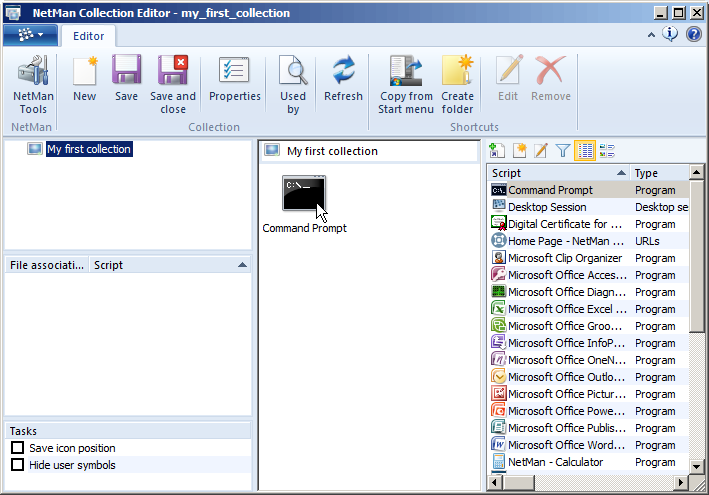The height and width of the screenshot is (495, 709).
Task: Open the script filter funnel
Action: 562,151
